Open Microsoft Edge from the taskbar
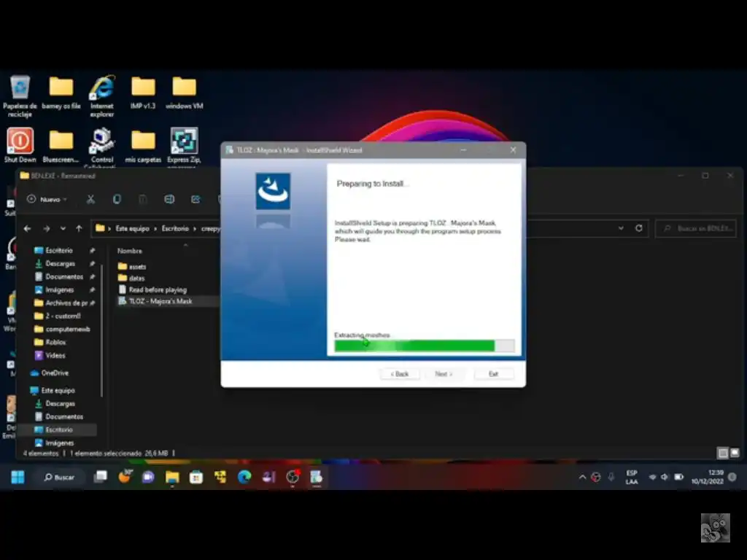 point(244,477)
